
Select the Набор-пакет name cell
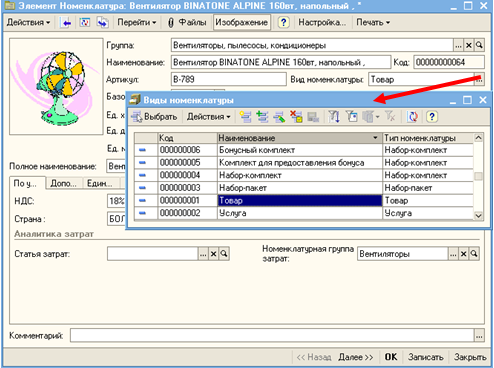pyautogui.click(x=300, y=188)
